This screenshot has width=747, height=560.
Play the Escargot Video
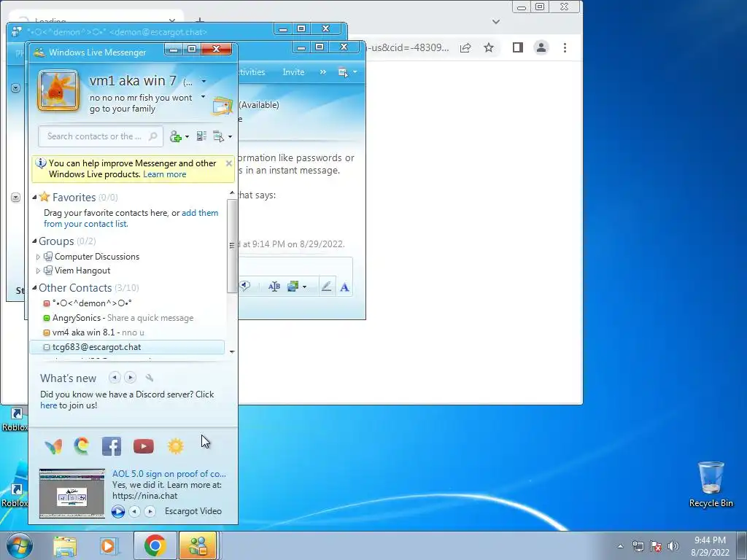coord(118,511)
